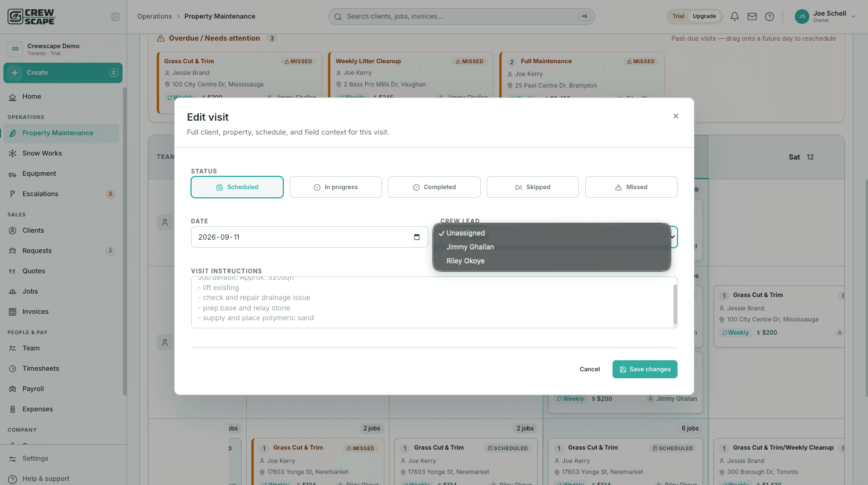Open Quotes in sidebar
This screenshot has height=485, width=868.
pos(63,271)
